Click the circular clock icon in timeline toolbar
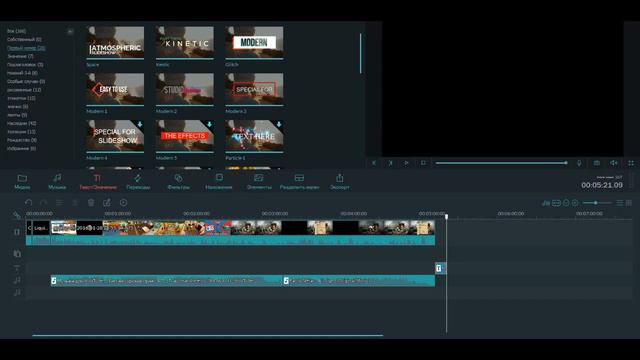This screenshot has height=360, width=640. (123, 202)
